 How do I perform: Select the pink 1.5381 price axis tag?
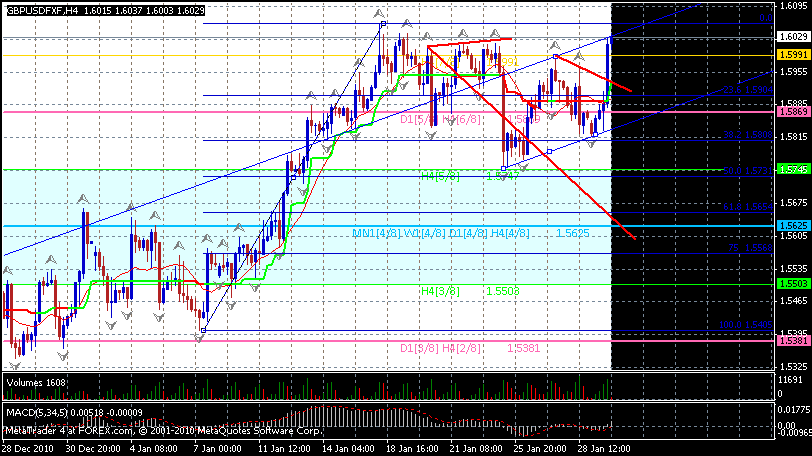793,341
